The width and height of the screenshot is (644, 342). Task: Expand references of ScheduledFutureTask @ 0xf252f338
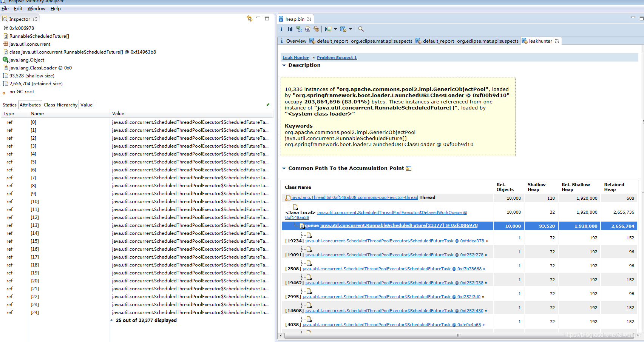[x=486, y=283]
